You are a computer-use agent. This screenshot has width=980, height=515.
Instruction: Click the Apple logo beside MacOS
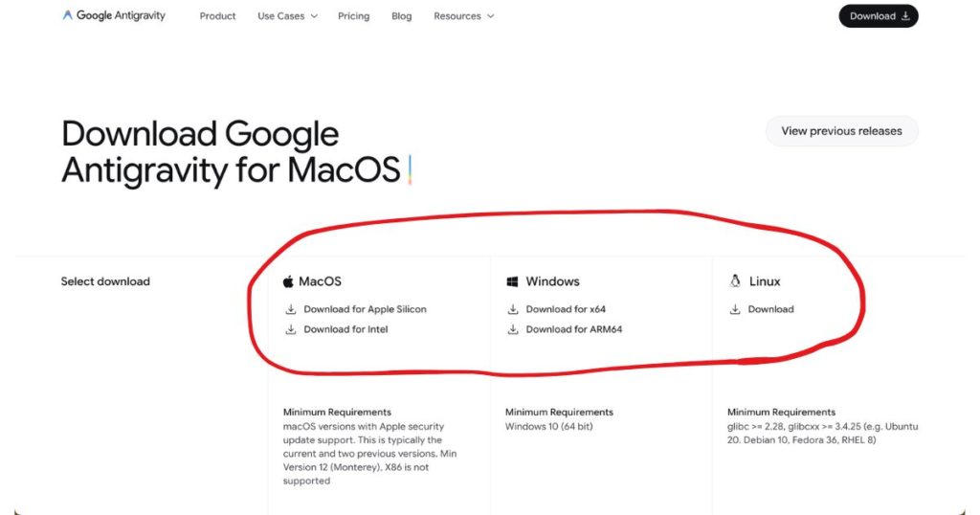click(x=287, y=281)
